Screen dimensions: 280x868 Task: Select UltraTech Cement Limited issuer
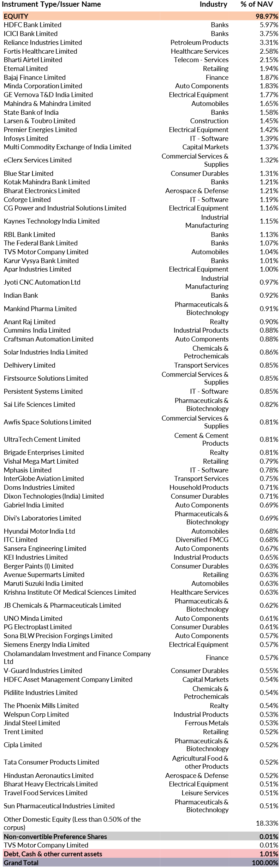click(x=42, y=439)
